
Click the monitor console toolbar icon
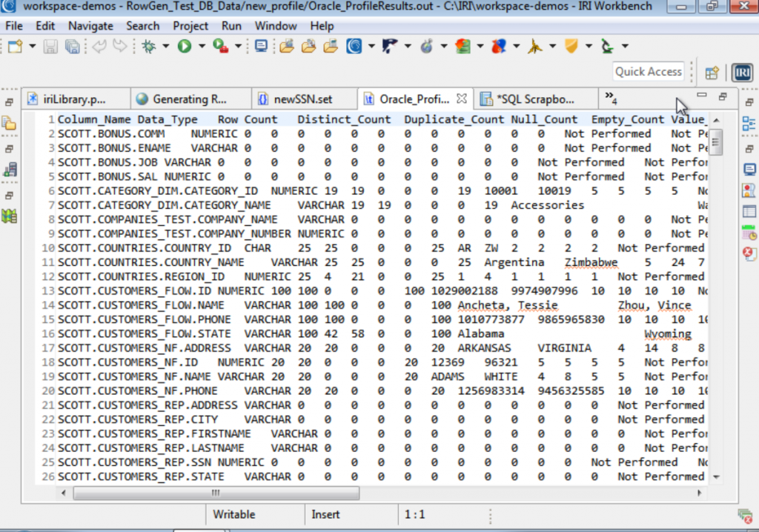tap(262, 46)
